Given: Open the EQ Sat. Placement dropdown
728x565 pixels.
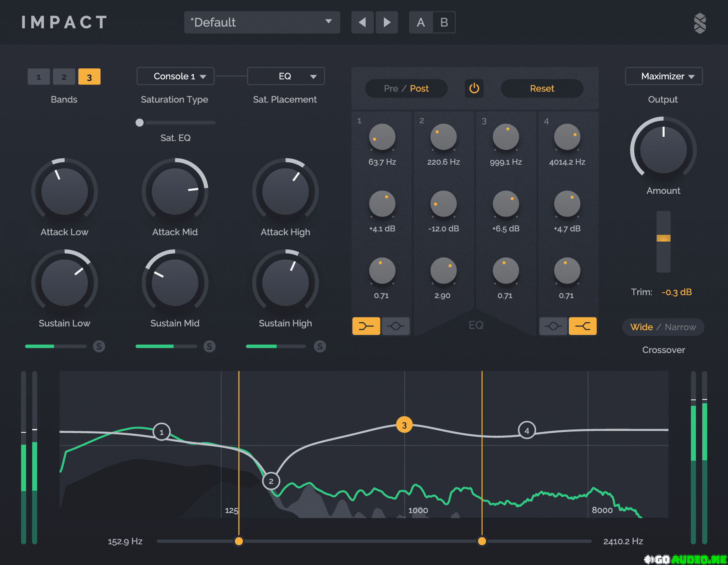Looking at the screenshot, I should click(286, 76).
